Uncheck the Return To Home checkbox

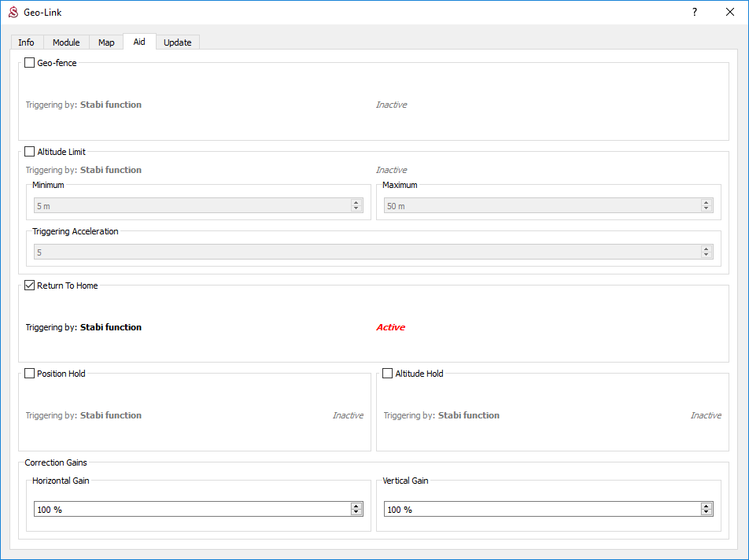click(x=30, y=286)
